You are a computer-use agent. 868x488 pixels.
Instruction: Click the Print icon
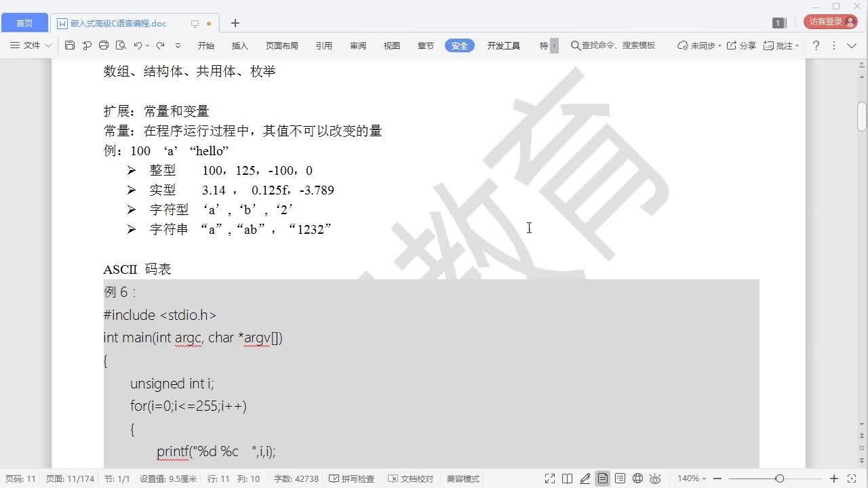104,45
